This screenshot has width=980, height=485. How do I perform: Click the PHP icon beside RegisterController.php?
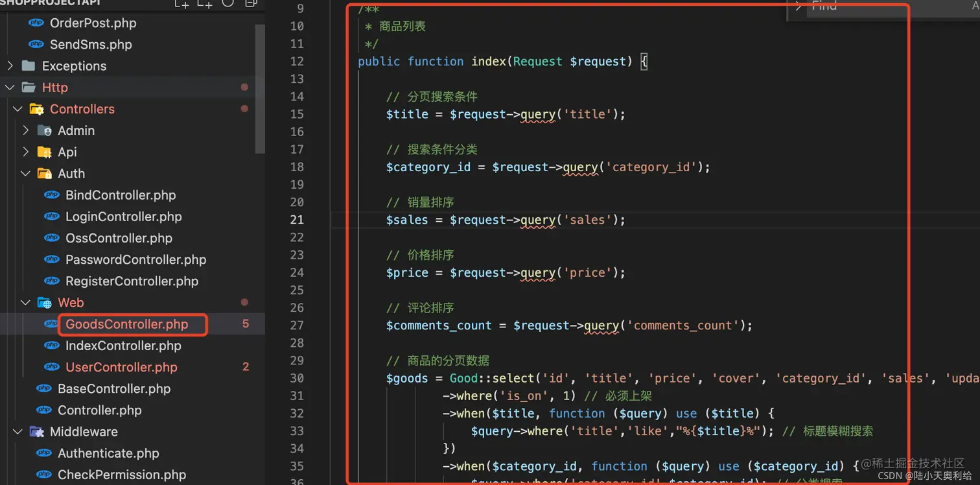(x=52, y=281)
